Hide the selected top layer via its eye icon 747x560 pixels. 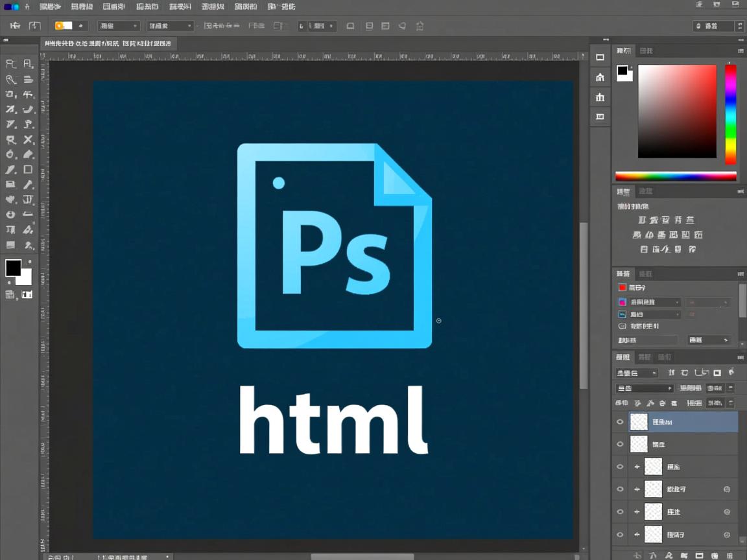pyautogui.click(x=620, y=422)
